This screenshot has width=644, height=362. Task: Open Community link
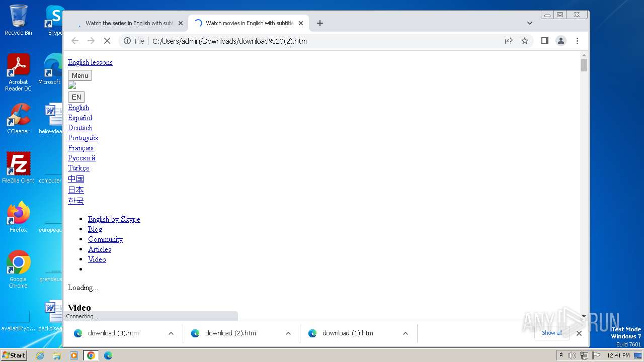click(x=105, y=239)
